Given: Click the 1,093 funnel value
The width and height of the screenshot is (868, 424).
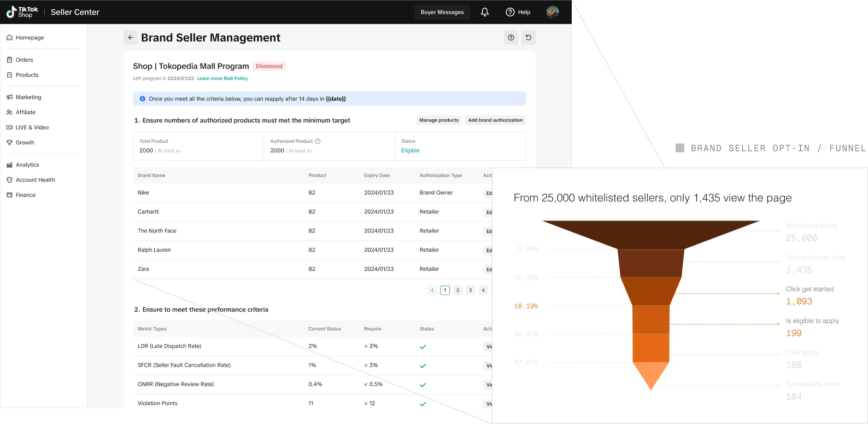Looking at the screenshot, I should pos(799,302).
